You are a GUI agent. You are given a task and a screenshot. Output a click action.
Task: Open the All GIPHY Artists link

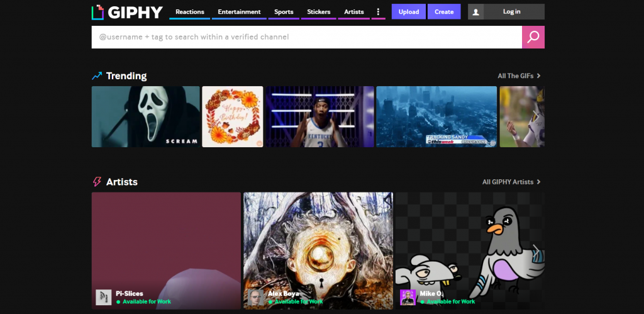tap(508, 182)
